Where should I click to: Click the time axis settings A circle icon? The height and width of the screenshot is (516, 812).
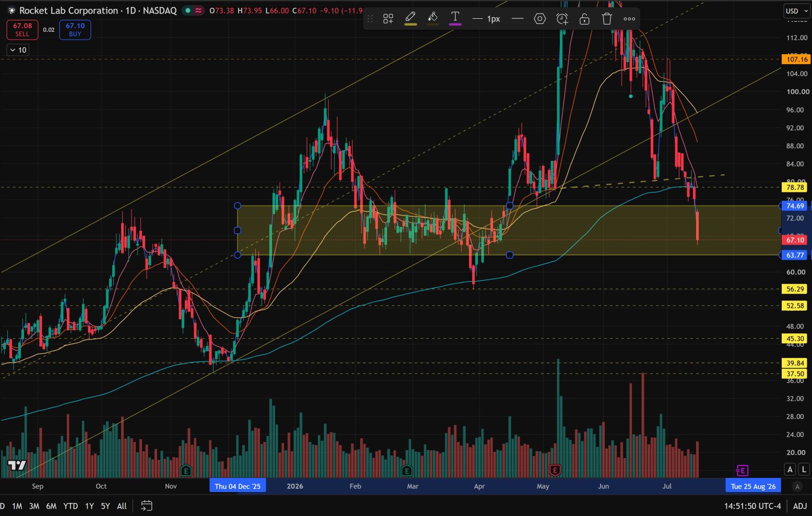(797, 486)
